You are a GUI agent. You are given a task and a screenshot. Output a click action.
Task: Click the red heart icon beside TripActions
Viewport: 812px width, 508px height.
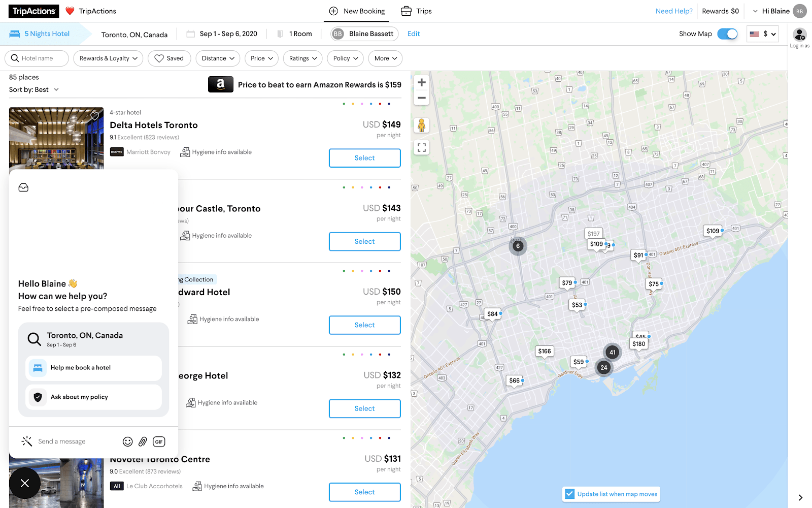coord(70,11)
